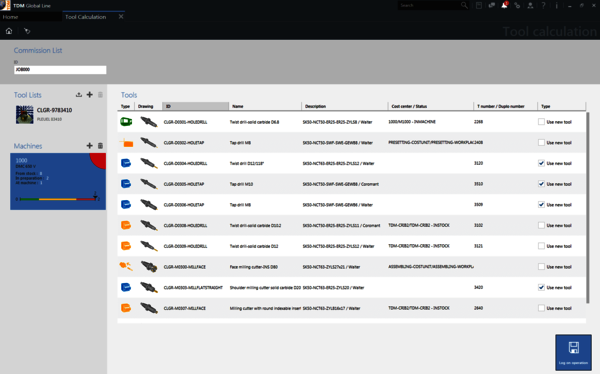The width and height of the screenshot is (600, 374).
Task: Click blue type icon for CLGR-D0305-HOLETAP
Action: click(126, 184)
